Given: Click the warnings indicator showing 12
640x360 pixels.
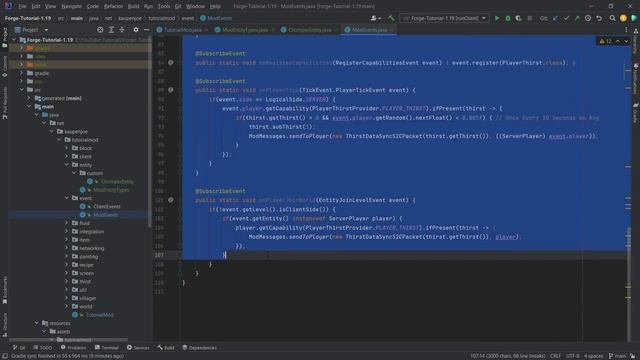Looking at the screenshot, I should 605,41.
